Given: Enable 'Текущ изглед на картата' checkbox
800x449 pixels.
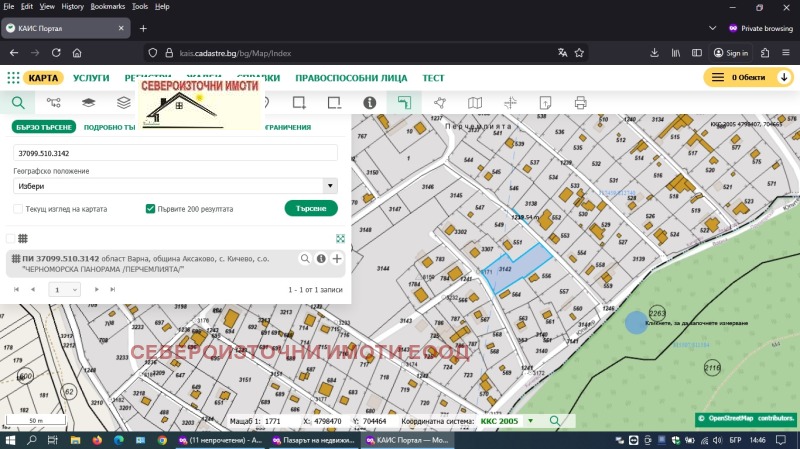Looking at the screenshot, I should [18, 209].
